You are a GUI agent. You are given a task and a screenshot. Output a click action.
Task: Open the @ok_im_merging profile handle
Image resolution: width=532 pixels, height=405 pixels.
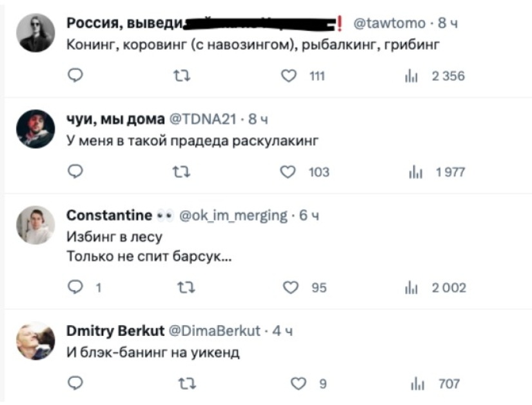pos(232,215)
